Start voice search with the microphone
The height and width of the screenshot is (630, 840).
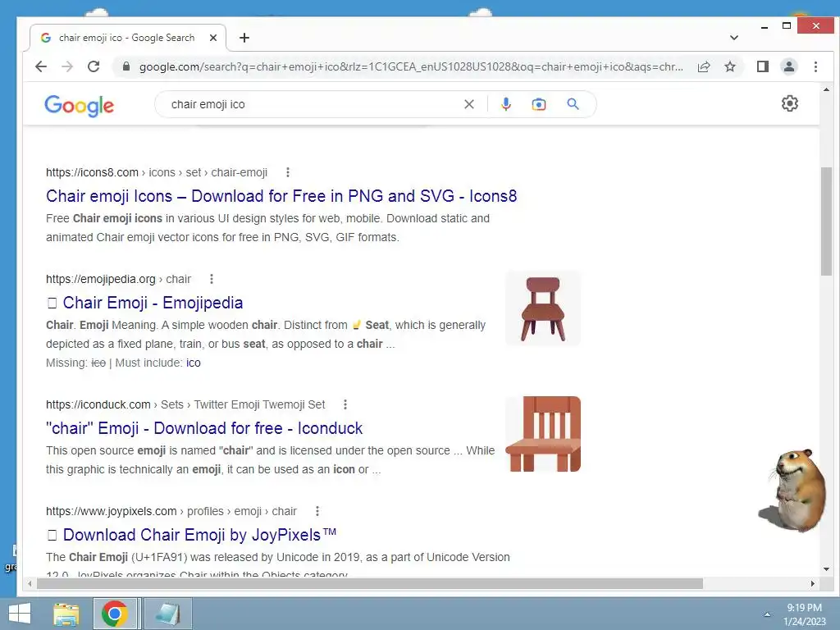pos(505,104)
